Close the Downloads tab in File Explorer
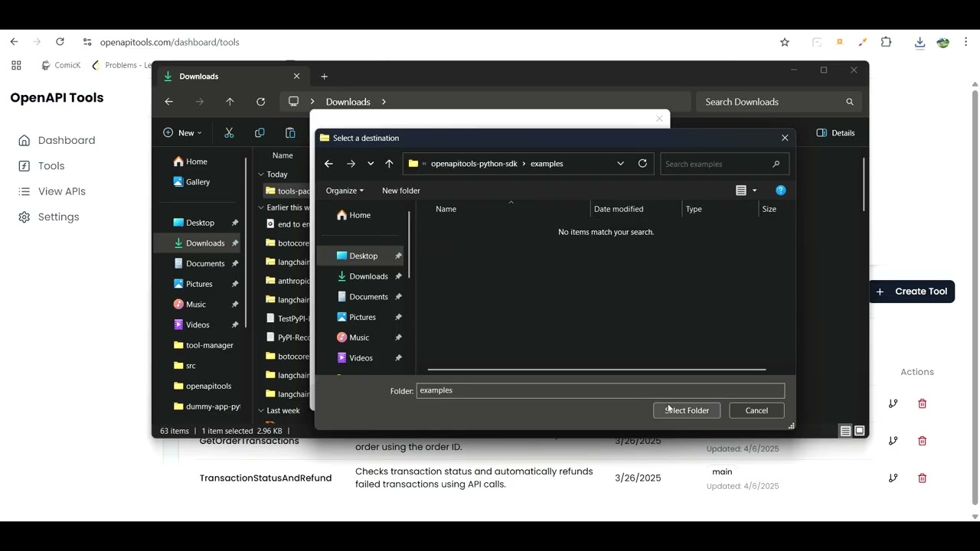 tap(296, 76)
